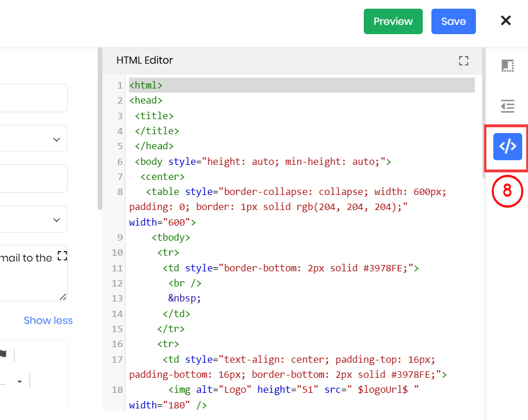528x420 pixels.
Task: Click the <head> tag on line 2
Action: point(146,100)
